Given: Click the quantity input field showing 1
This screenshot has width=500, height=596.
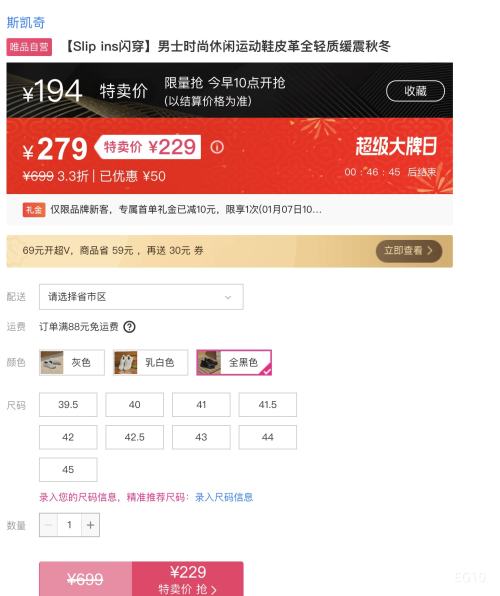Looking at the screenshot, I should pyautogui.click(x=69, y=525).
